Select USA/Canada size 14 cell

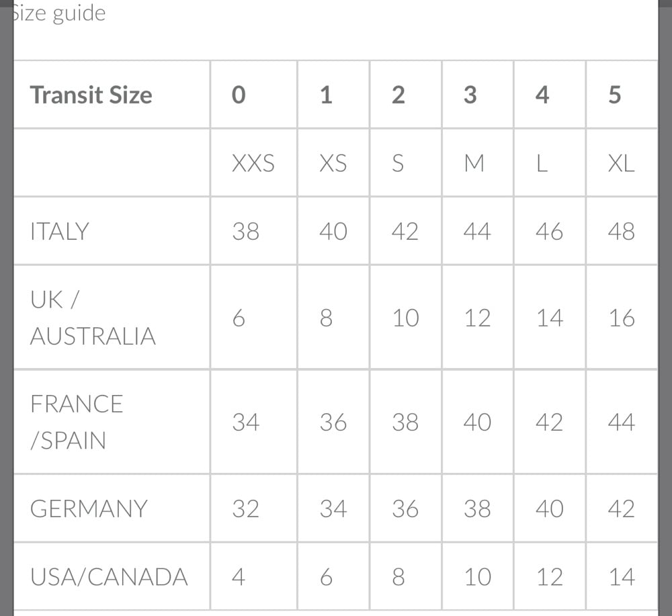(x=621, y=577)
